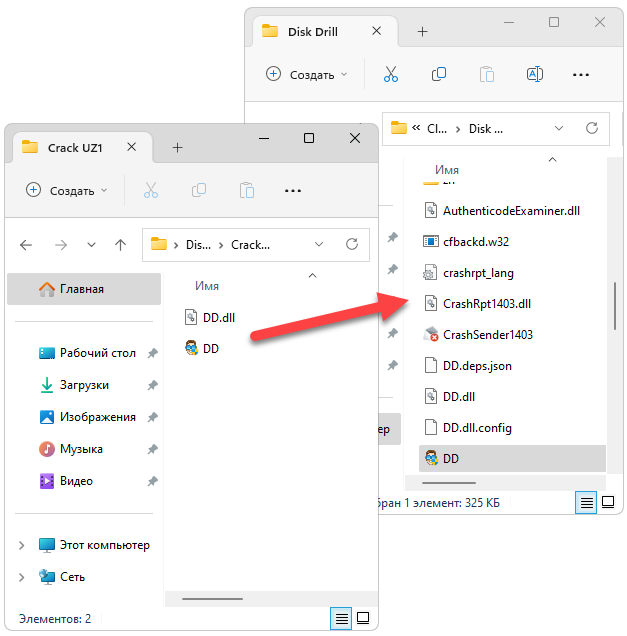
Task: Add new tab in Crack UZ1 window
Action: [177, 147]
